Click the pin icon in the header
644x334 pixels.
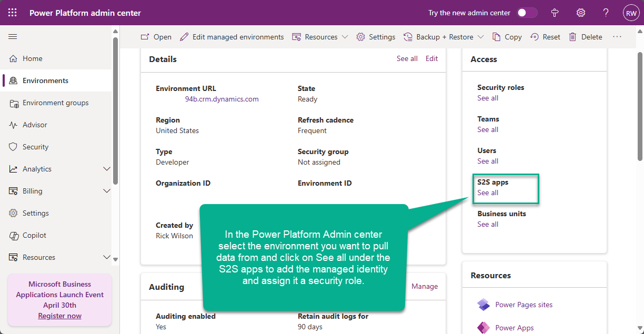[x=555, y=13]
